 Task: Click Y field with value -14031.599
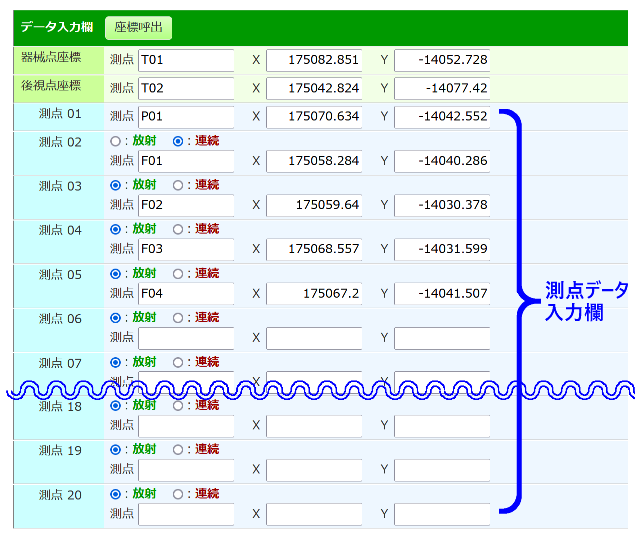click(x=442, y=248)
